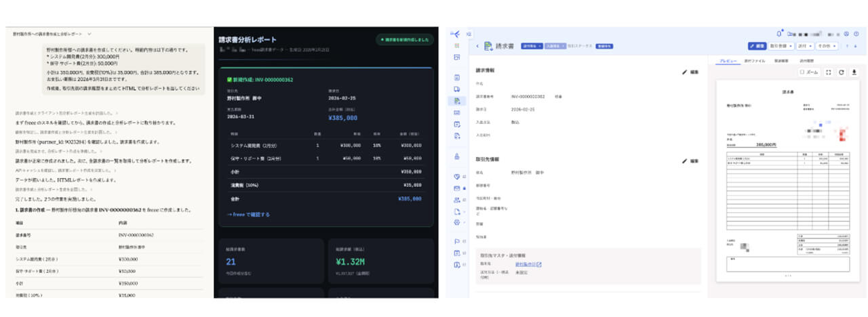This screenshot has width=868, height=317.
Task: Download the invoice PDF with download icon
Action: pos(854,72)
